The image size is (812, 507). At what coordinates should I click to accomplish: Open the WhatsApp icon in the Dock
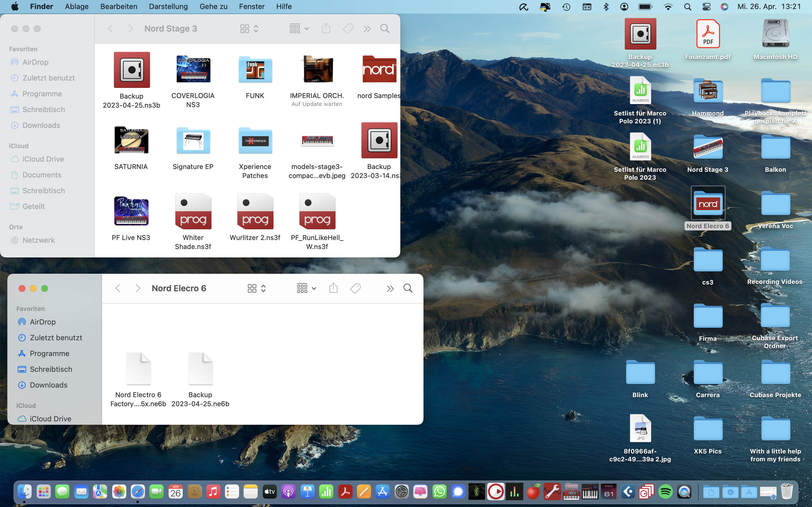[439, 492]
